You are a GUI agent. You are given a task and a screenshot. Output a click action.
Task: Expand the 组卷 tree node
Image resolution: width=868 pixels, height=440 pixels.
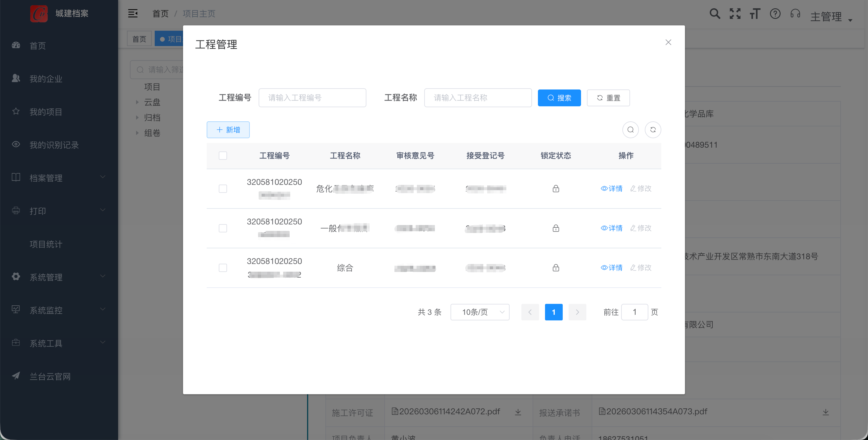[137, 133]
